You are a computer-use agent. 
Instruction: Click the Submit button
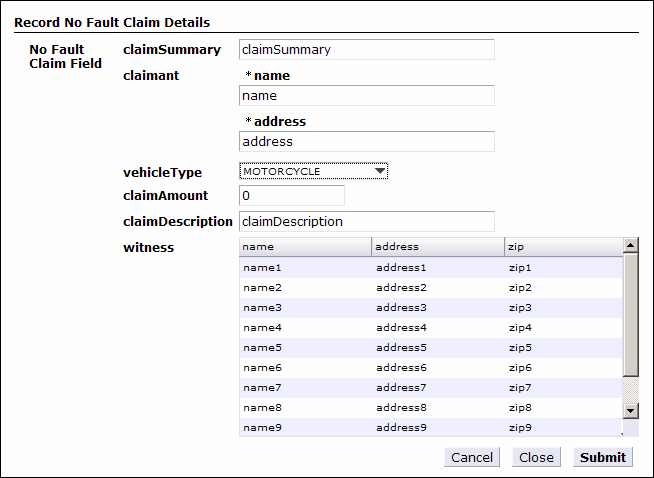(x=603, y=457)
